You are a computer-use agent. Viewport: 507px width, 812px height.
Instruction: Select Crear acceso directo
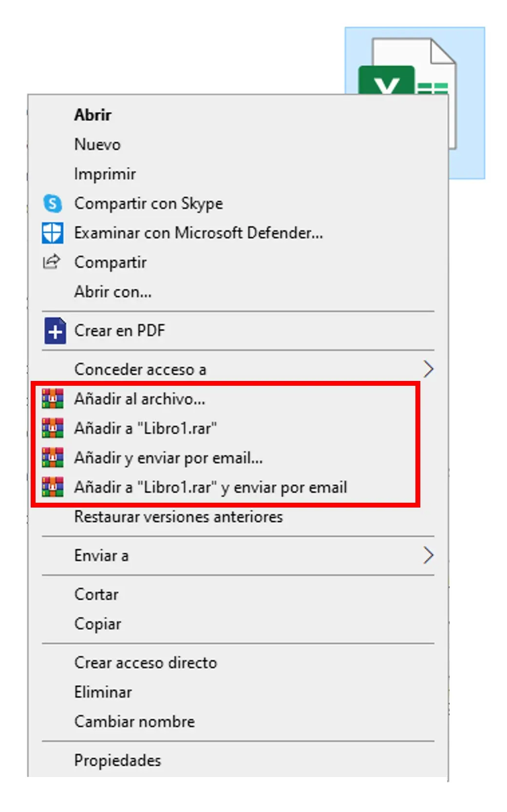[x=145, y=663]
